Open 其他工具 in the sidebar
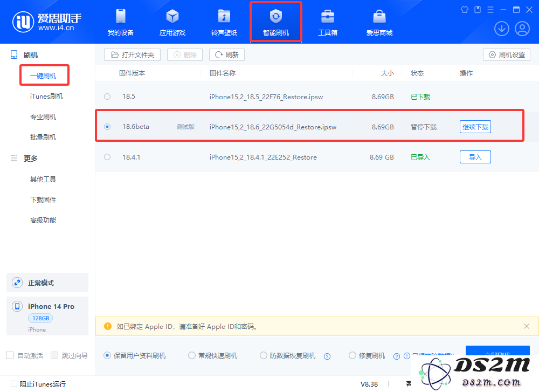This screenshot has height=392, width=539. pyautogui.click(x=43, y=179)
